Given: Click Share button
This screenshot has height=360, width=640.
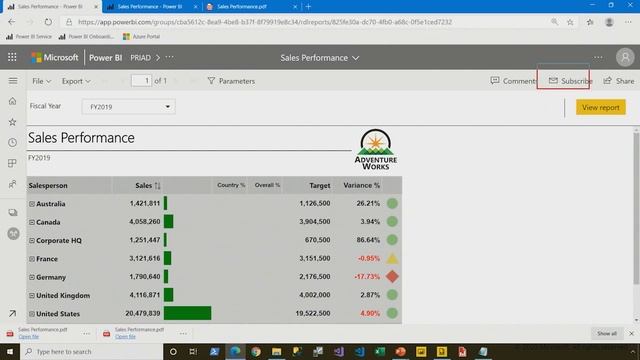Looking at the screenshot, I should tap(619, 81).
